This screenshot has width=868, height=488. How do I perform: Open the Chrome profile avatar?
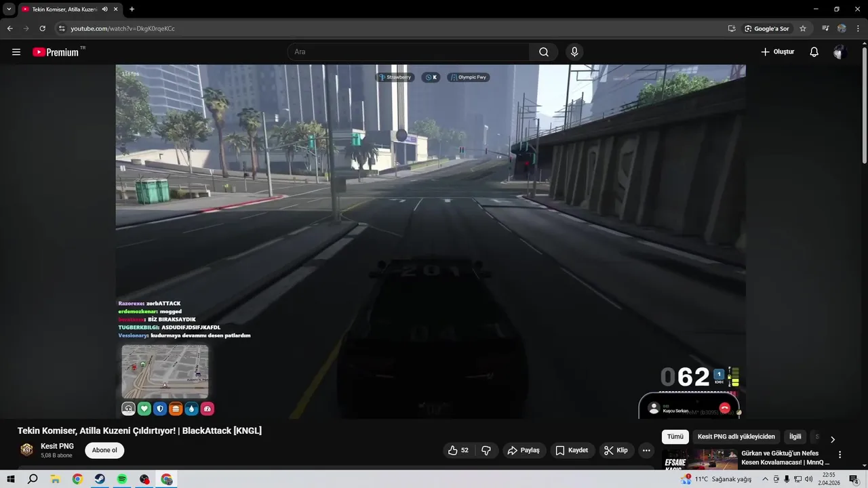pos(842,28)
